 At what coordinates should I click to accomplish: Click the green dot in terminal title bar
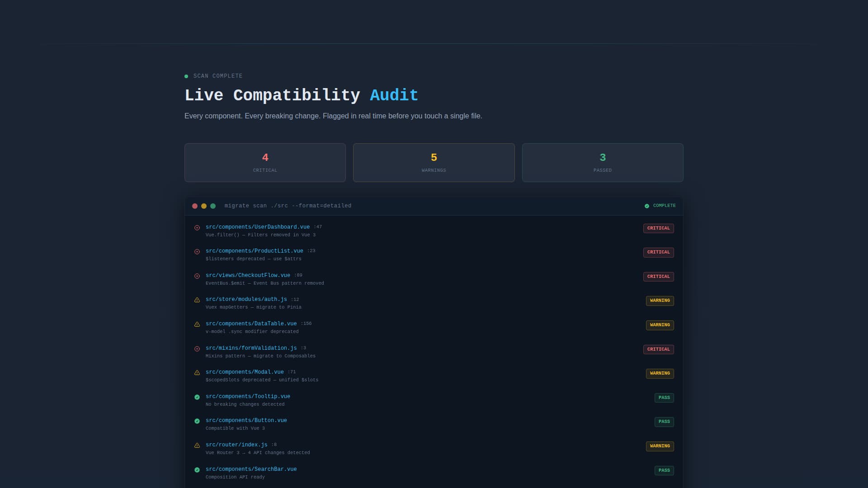point(213,206)
